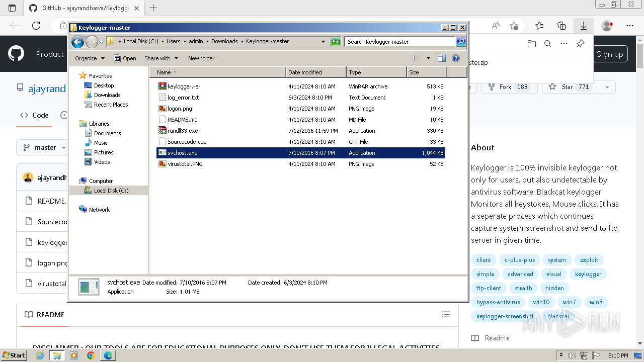
Task: Switch to GitHub Code tab
Action: pos(34,115)
